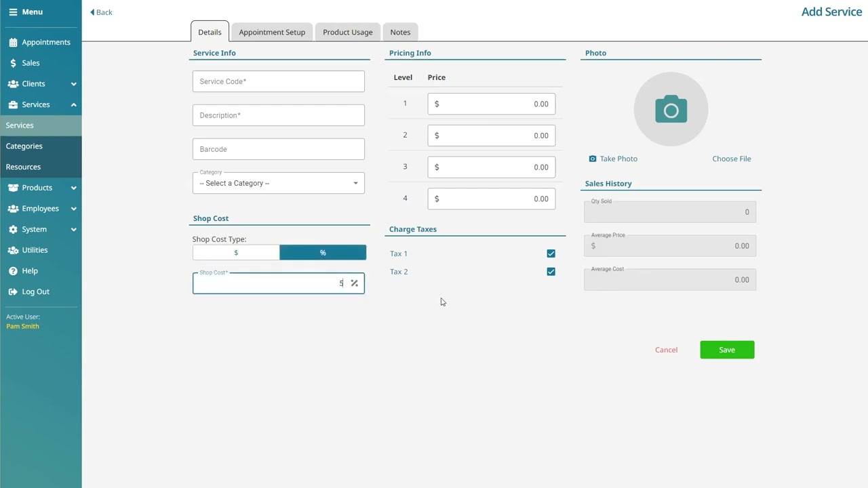Open Resources in the sidebar
Image resolution: width=868 pixels, height=488 pixels.
[x=41, y=167]
